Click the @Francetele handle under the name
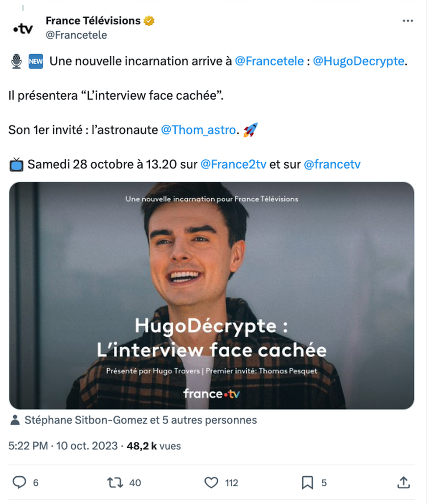Screen dimensions: 427x504 [x=76, y=35]
